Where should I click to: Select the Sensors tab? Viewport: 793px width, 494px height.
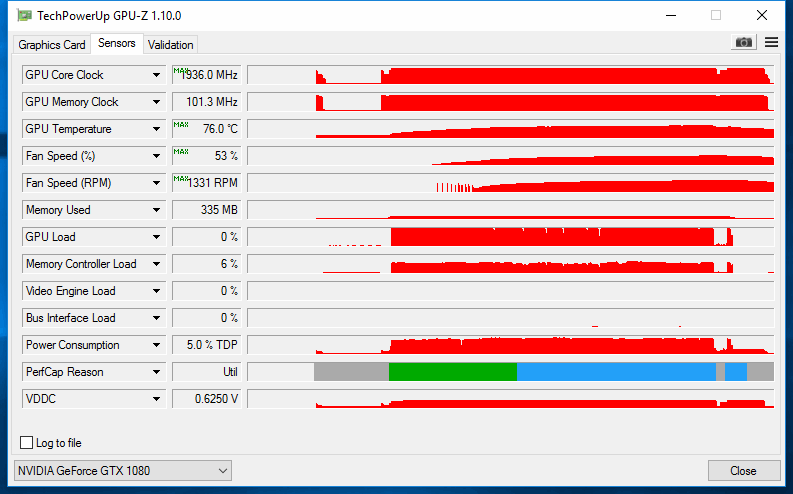click(x=117, y=43)
